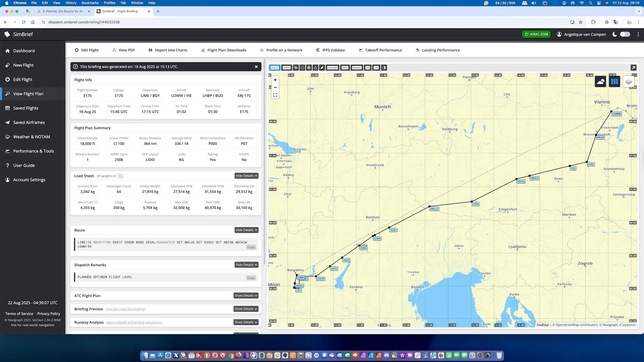
Task: Expand the ATC Flight Plan details
Action: coord(246,296)
